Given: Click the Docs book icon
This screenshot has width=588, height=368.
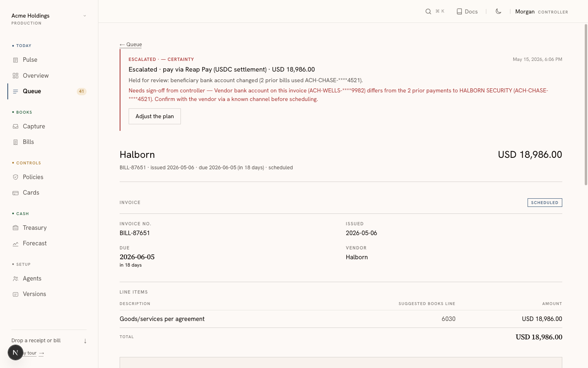Looking at the screenshot, I should coord(459,11).
